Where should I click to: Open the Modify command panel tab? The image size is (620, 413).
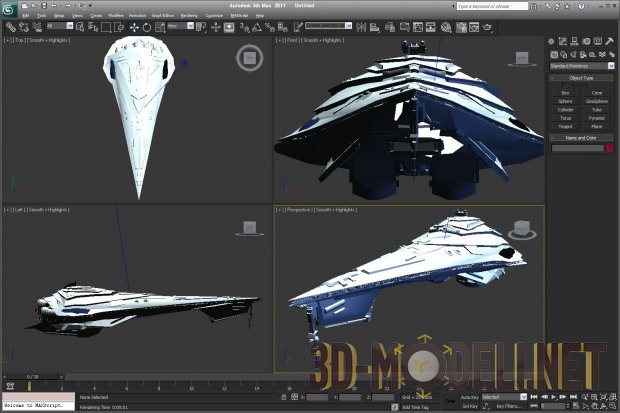564,41
